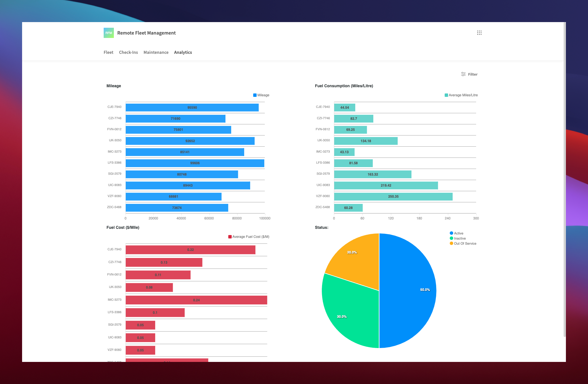Click the RFM app logo icon
Image resolution: width=588 pixels, height=384 pixels.
(x=109, y=33)
